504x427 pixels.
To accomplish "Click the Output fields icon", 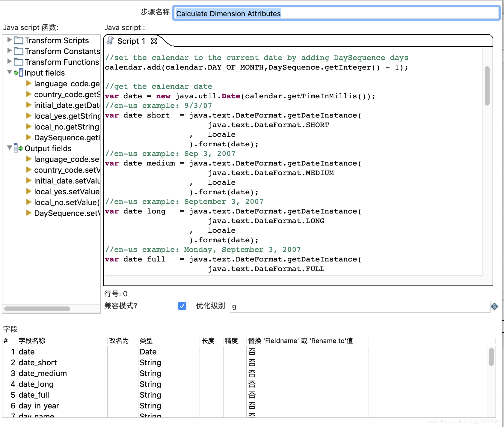I will [x=19, y=148].
